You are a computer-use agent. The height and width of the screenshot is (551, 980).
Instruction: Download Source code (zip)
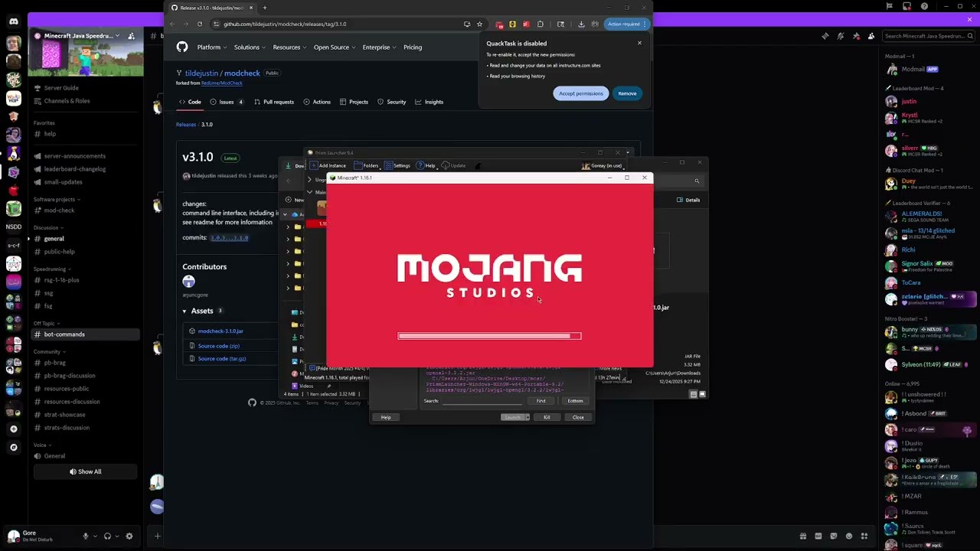(219, 346)
